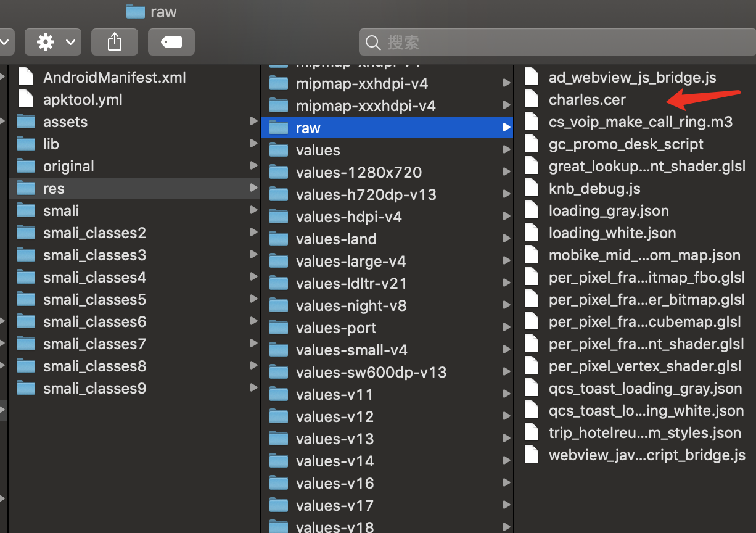Select the values-ldltr-v21 folder row
Screen dimensions: 756x533
pyautogui.click(x=387, y=283)
